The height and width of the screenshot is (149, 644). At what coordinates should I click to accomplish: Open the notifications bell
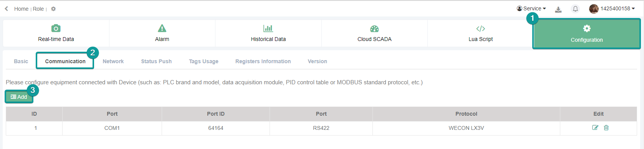point(575,9)
